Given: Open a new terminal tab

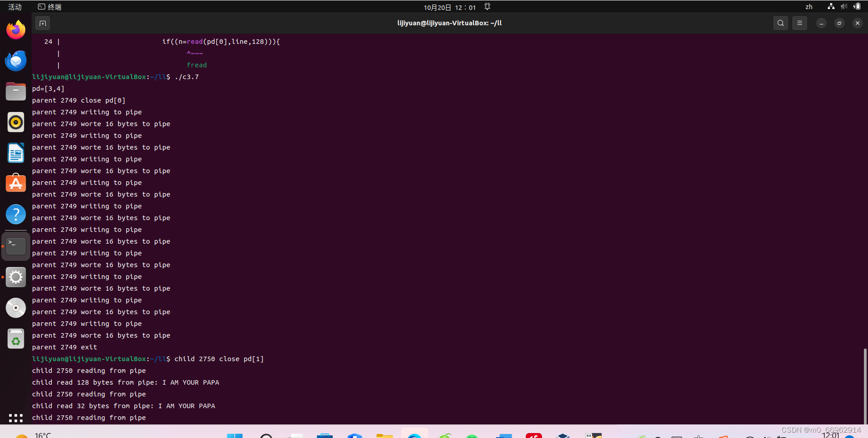Looking at the screenshot, I should tap(42, 23).
